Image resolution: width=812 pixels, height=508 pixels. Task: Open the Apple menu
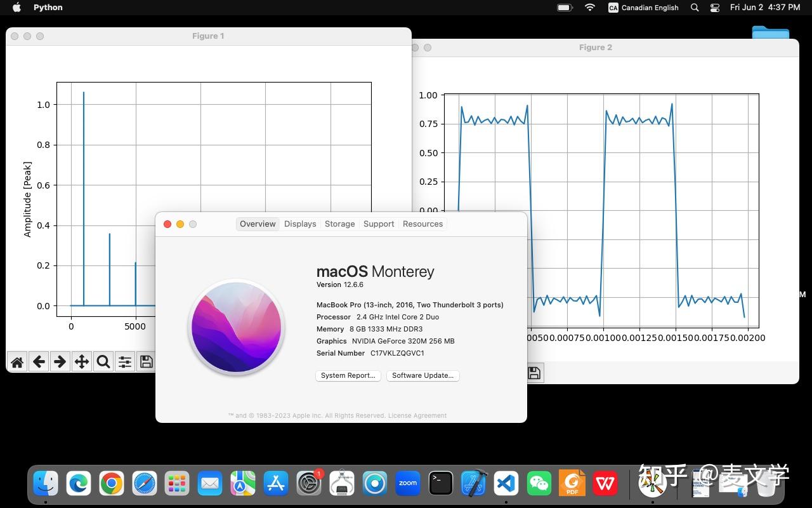16,8
